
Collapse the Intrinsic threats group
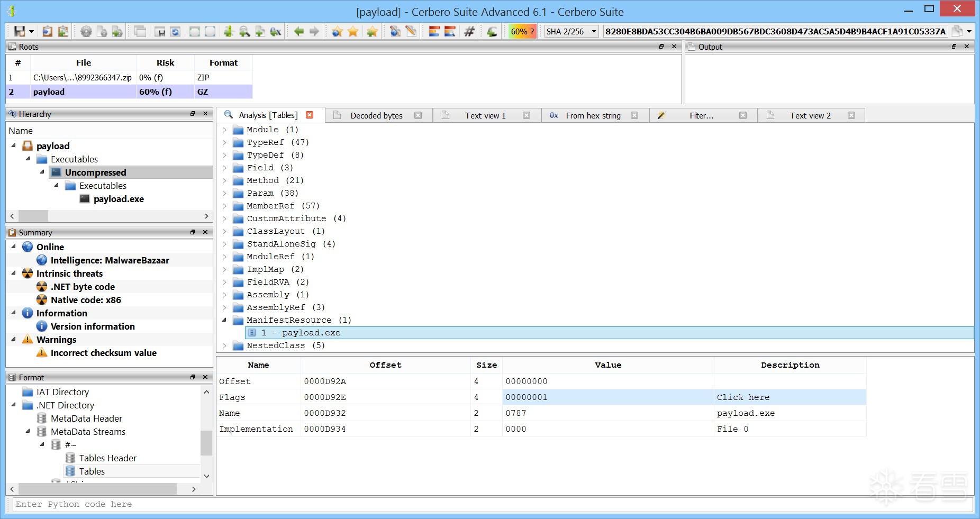pos(13,273)
